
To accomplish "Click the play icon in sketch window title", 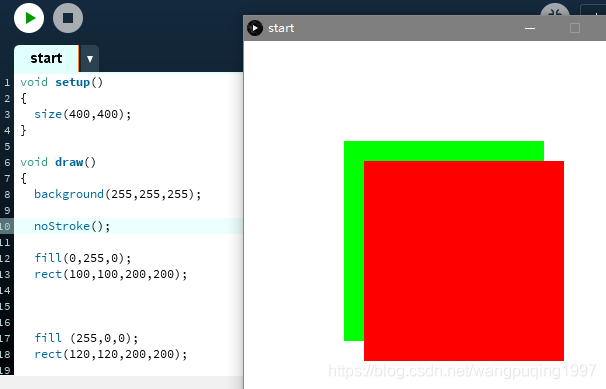I will point(255,28).
